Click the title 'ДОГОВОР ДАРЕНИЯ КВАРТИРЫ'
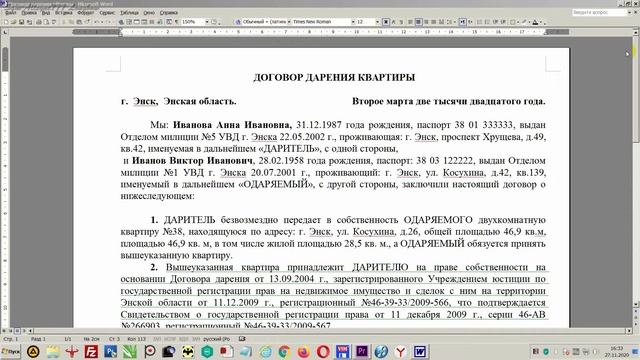Viewport: 640px width, 360px height. coord(334,77)
